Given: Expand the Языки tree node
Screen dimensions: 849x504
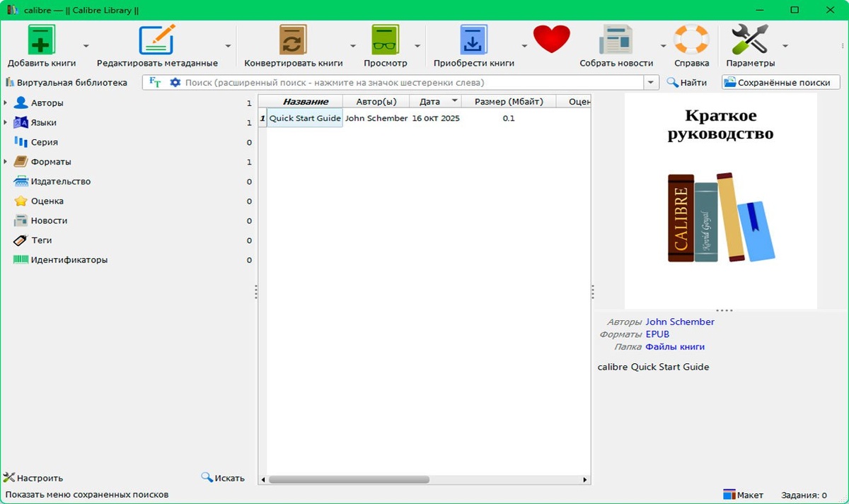Looking at the screenshot, I should click(x=6, y=122).
